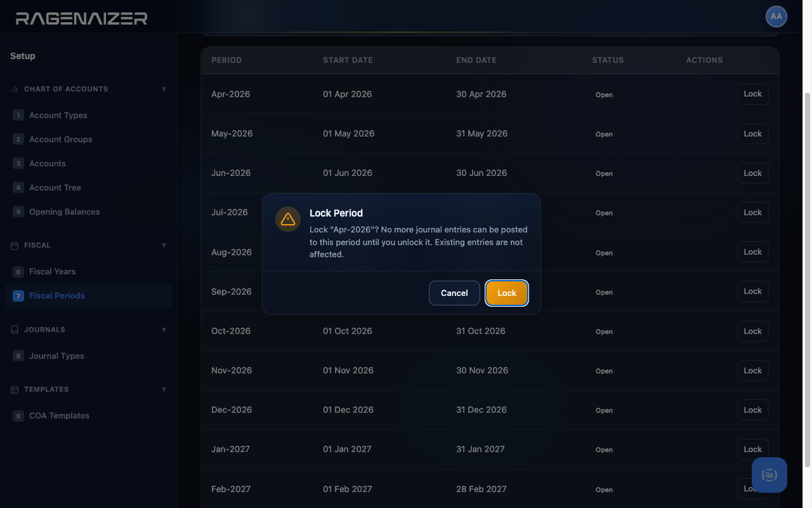Go to Accounts page
The width and height of the screenshot is (812, 508).
pos(88,163)
